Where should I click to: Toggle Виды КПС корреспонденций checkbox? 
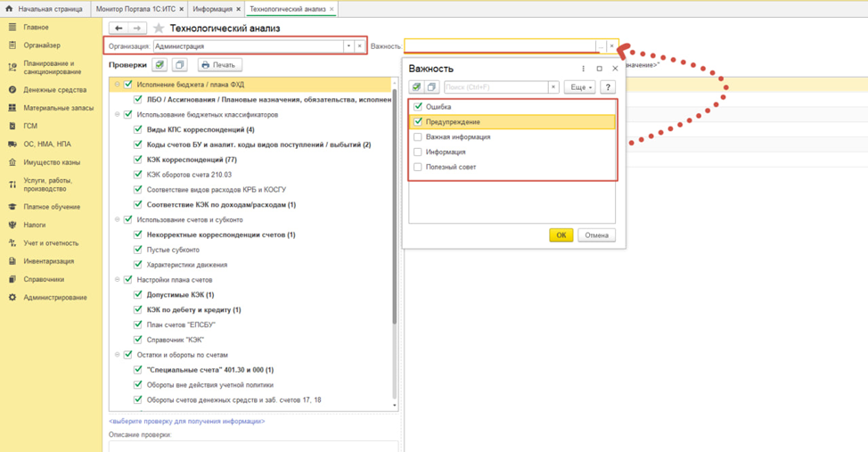[138, 129]
